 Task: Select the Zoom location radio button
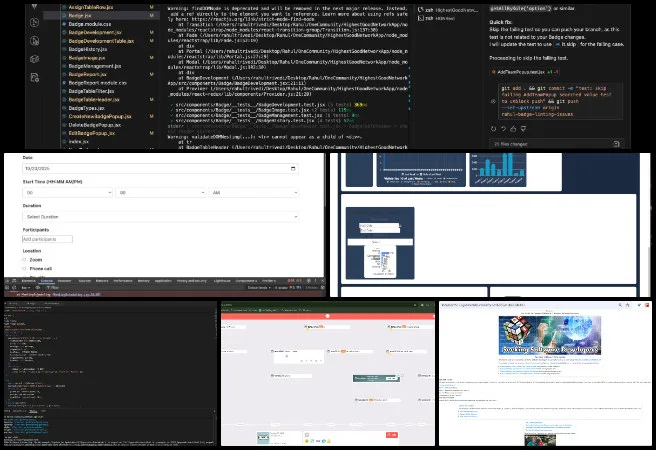pyautogui.click(x=24, y=259)
